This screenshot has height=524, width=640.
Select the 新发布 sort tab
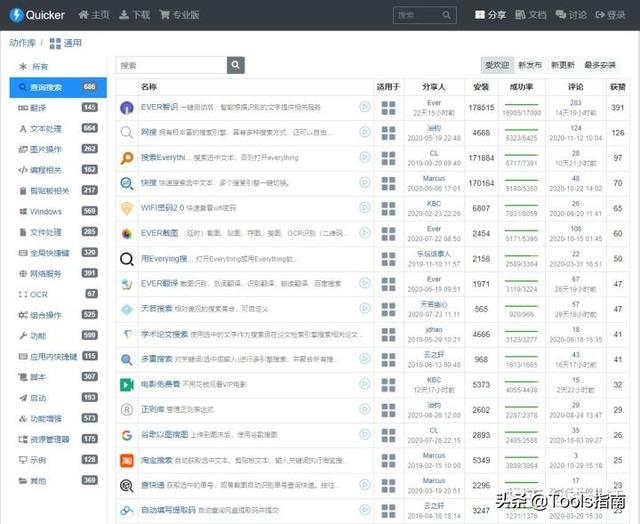(x=530, y=65)
